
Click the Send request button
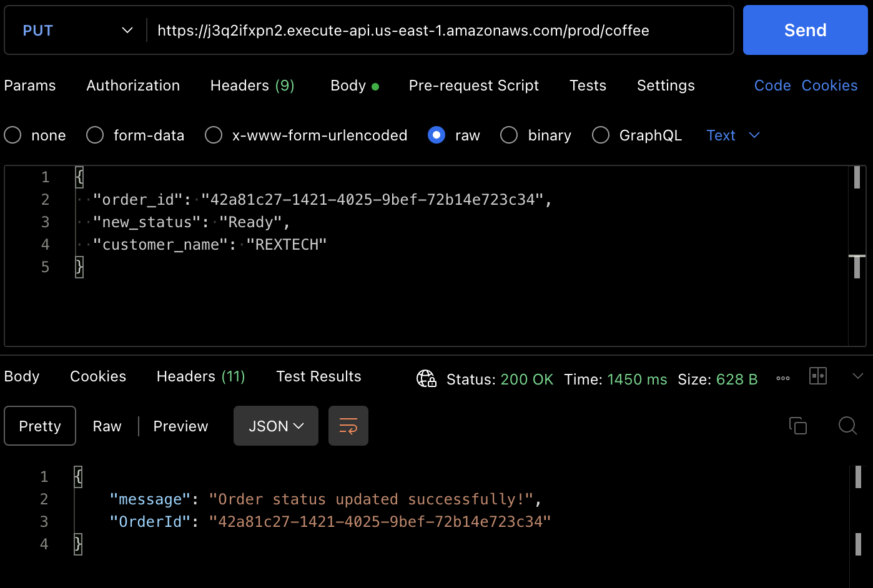click(805, 30)
